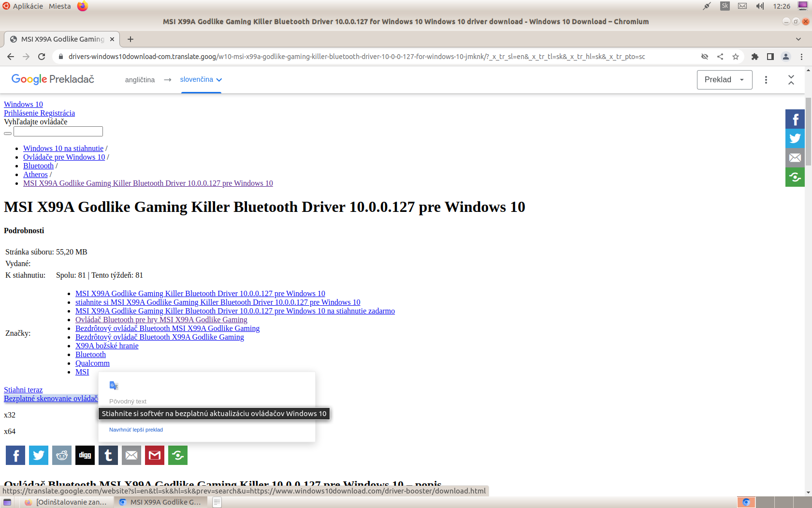Image resolution: width=812 pixels, height=508 pixels.
Task: Open Windows 10 na stiahnutie breadcrumb
Action: click(x=63, y=149)
